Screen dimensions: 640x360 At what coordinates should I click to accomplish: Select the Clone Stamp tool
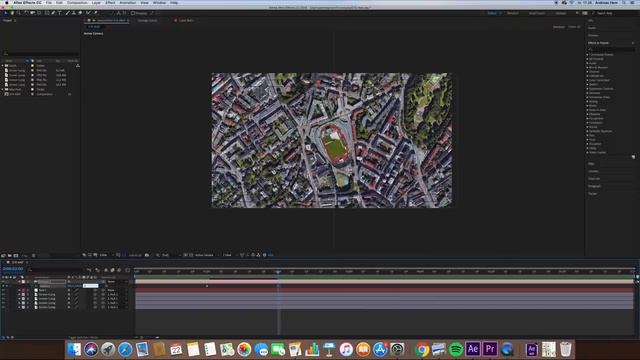74,13
